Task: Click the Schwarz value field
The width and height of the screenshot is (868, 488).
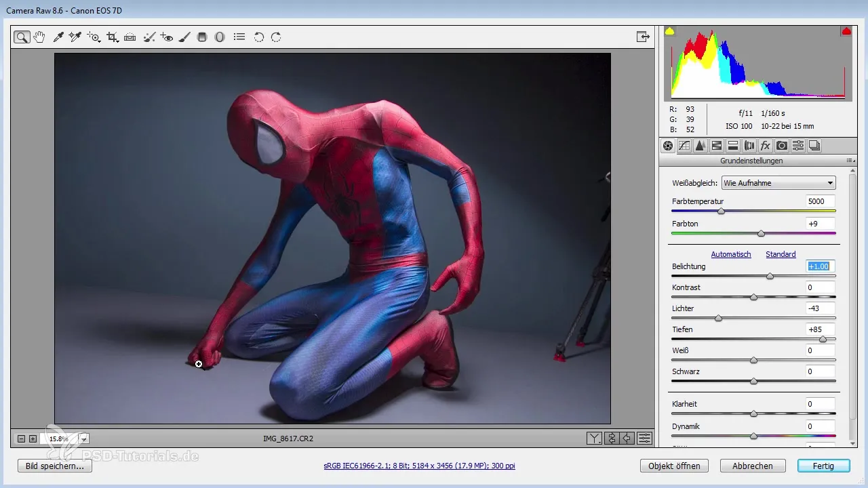Action: (x=821, y=371)
